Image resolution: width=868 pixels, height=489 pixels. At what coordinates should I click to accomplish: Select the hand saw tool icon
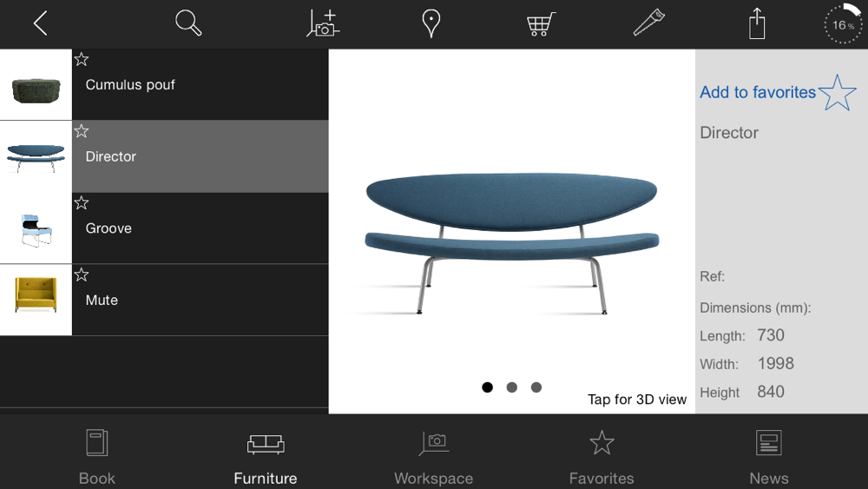[648, 23]
